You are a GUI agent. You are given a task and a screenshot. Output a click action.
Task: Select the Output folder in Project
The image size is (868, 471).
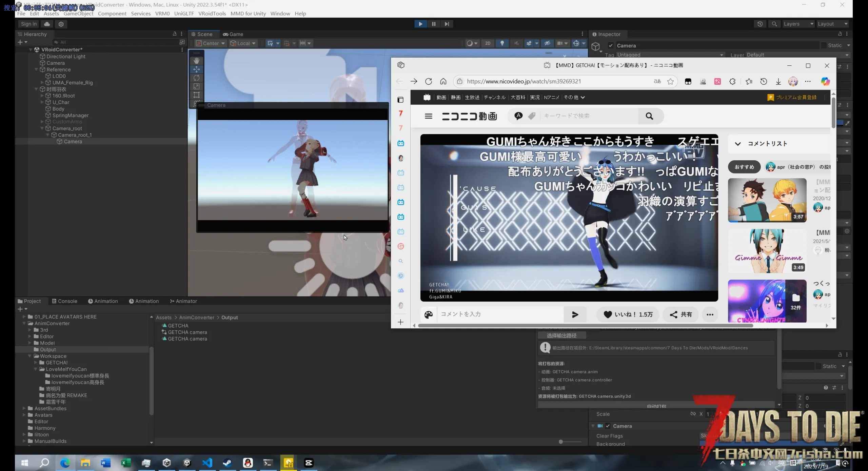[x=48, y=349]
